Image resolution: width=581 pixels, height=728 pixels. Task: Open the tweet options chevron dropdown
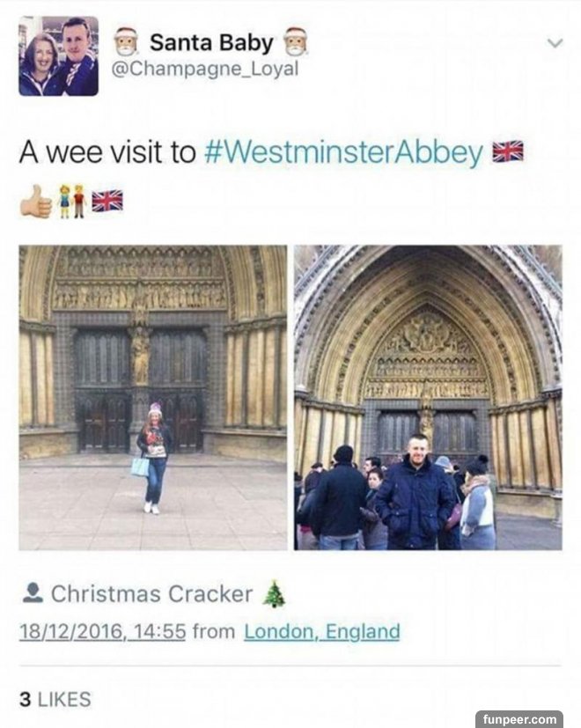coord(555,43)
